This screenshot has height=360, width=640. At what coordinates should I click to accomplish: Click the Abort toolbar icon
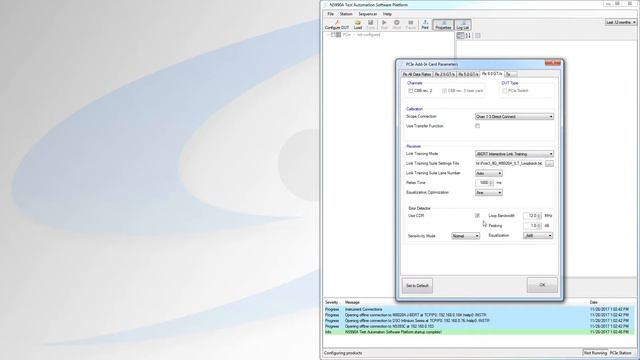[397, 25]
